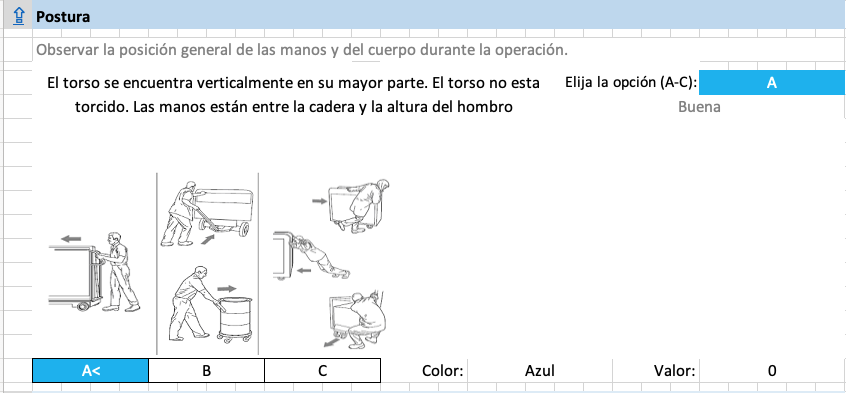Click the Azul color value cell
846x393 pixels.
click(540, 370)
